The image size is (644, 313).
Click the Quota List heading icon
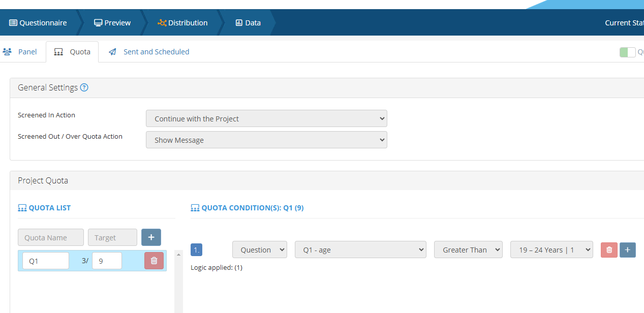pyautogui.click(x=22, y=208)
